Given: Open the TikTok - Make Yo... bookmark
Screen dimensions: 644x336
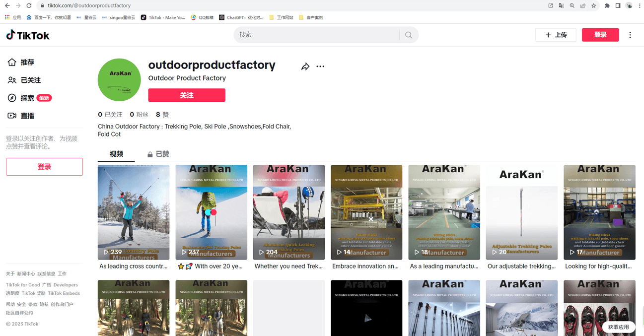Looking at the screenshot, I should 163,17.
